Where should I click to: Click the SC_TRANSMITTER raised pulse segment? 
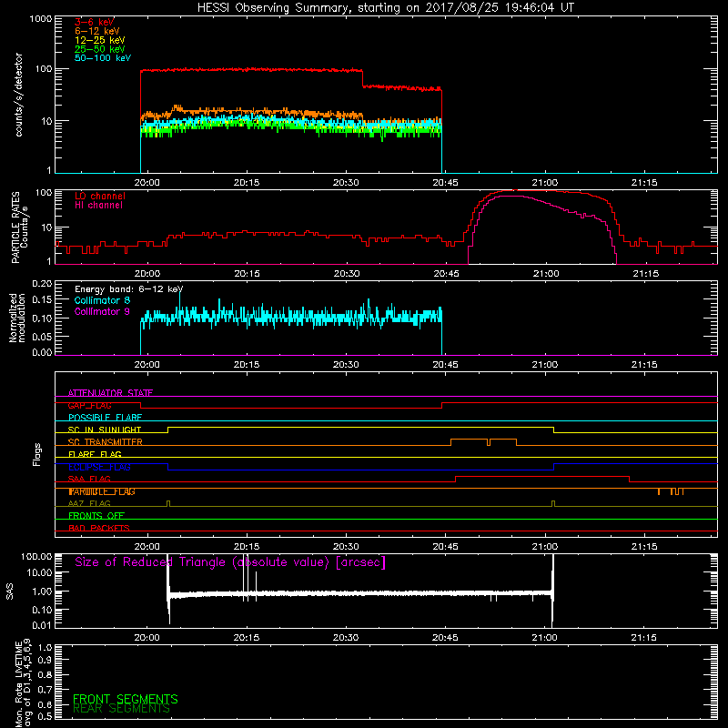(x=483, y=441)
